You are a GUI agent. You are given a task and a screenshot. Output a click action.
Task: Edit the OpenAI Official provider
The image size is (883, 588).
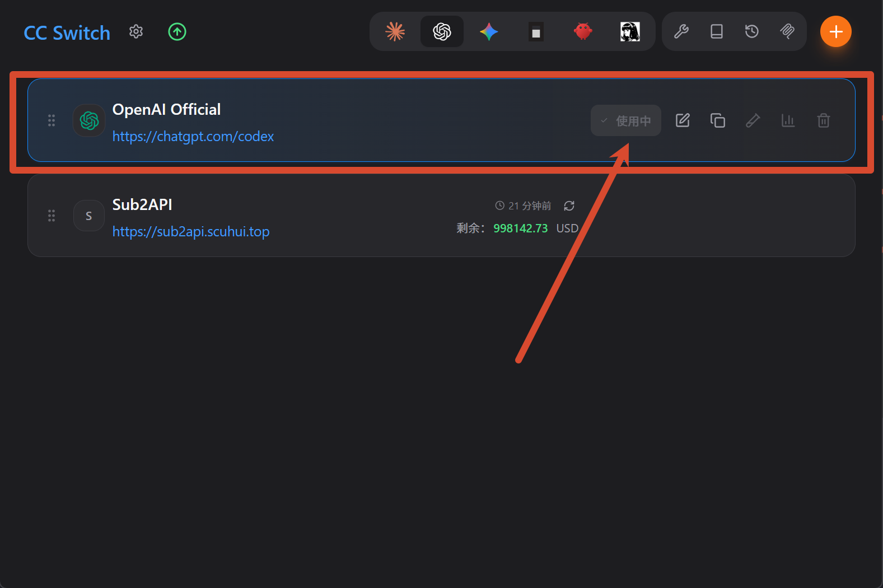683,120
